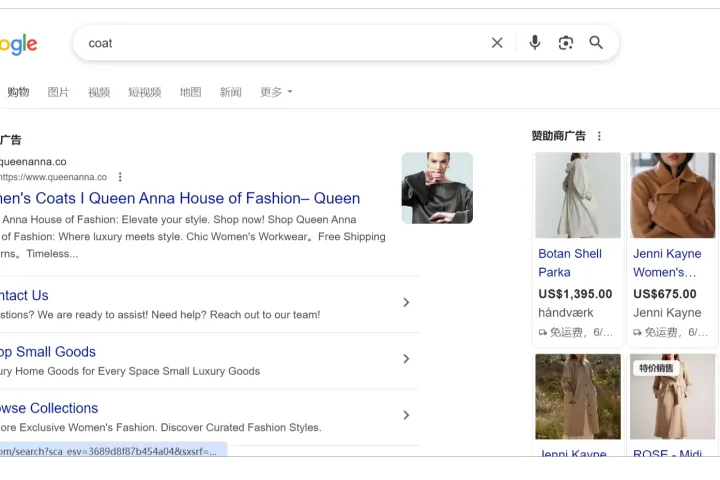720x480 pixels.
Task: Start voice search with the microphone icon
Action: click(x=534, y=43)
